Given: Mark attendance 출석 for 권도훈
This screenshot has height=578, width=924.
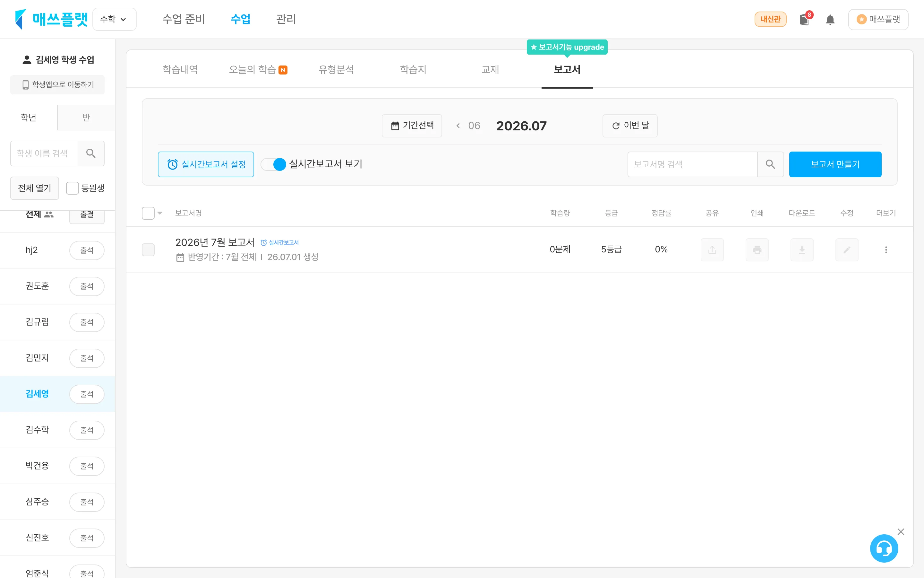Looking at the screenshot, I should 87,286.
